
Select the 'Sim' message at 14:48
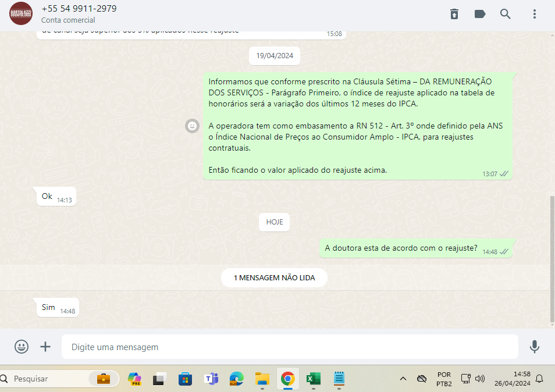(x=58, y=308)
